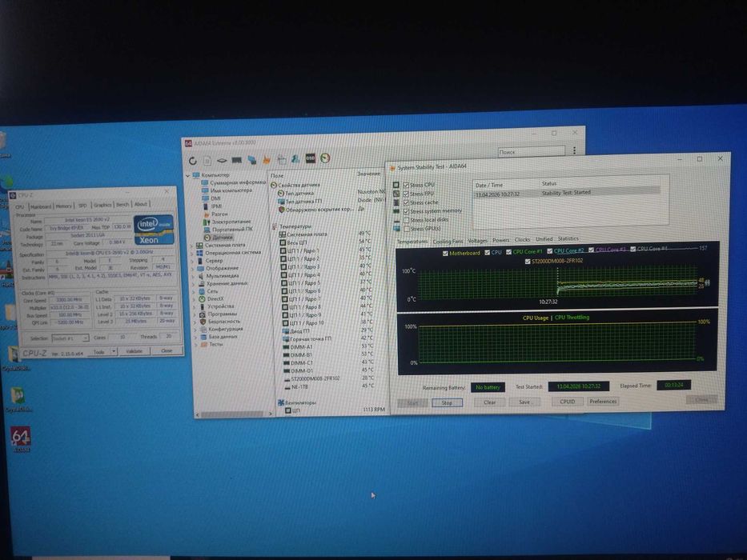
Task: Click the memory module icon in AIDA64 toolbar
Action: [237, 160]
